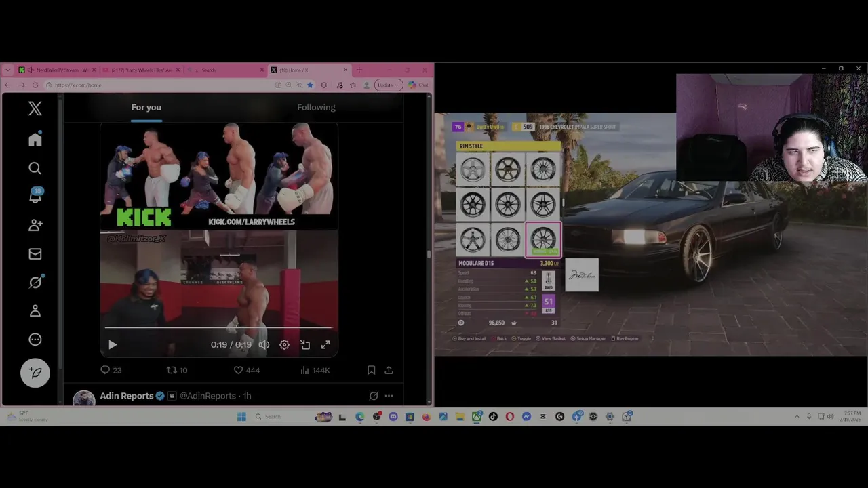Viewport: 868px width, 488px height.
Task: Click the S1 835 class badge
Action: tap(549, 304)
